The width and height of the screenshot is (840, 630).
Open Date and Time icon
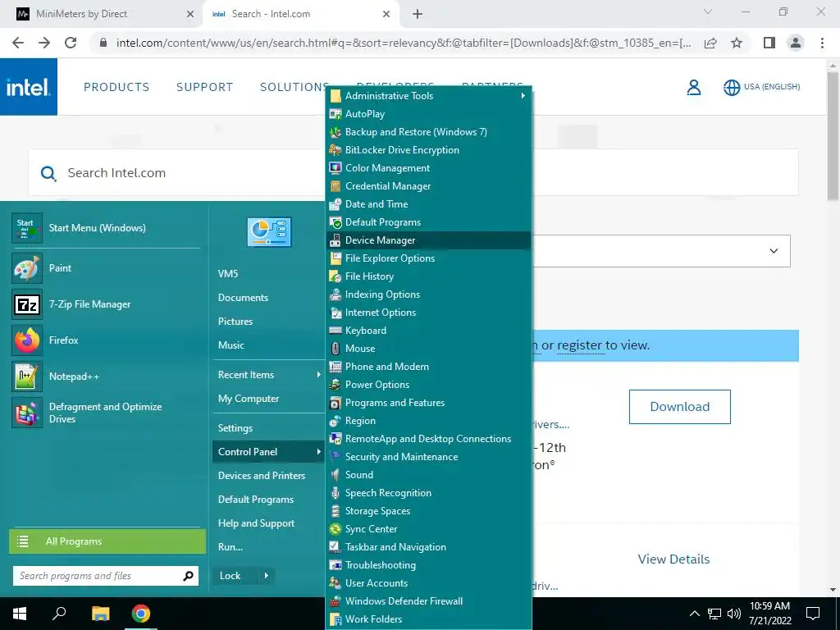coord(336,204)
